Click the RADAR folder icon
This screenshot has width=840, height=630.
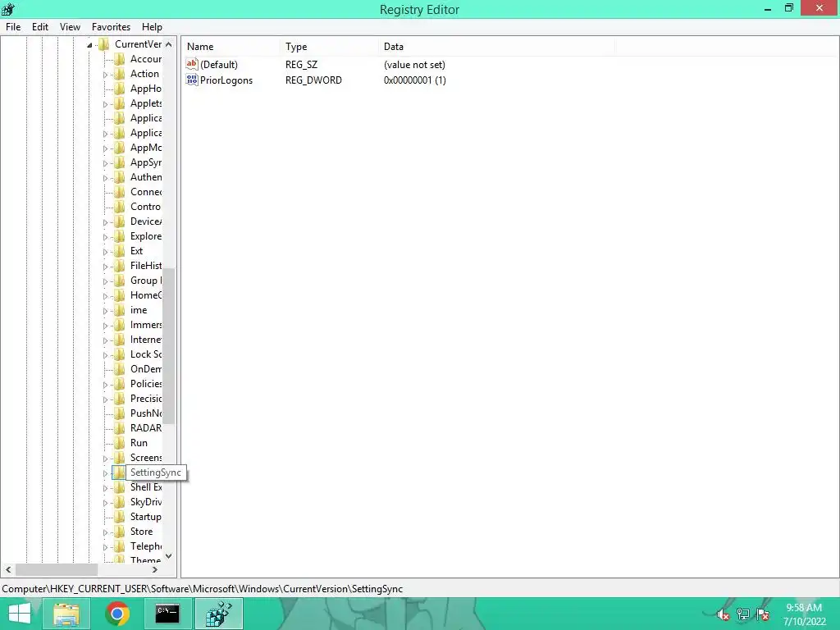click(119, 428)
